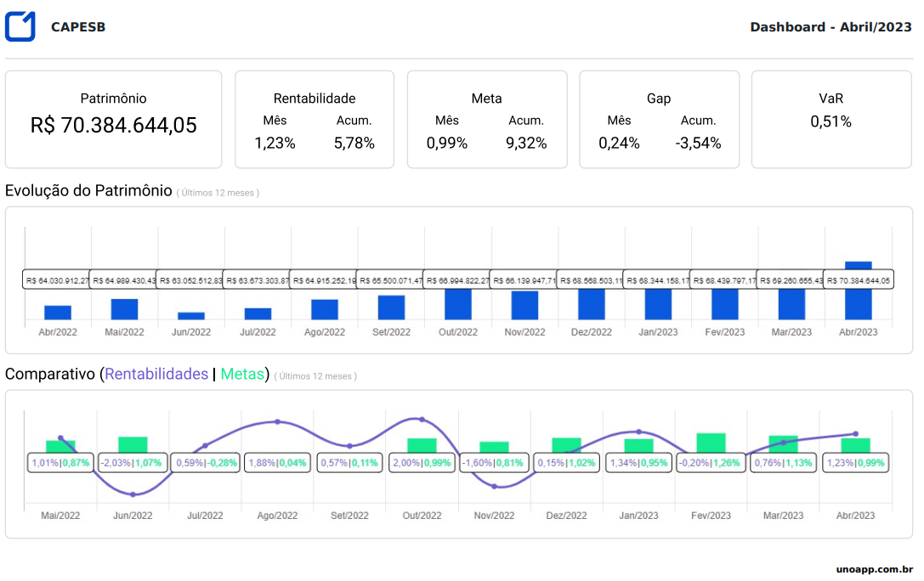Viewport: 924px width, 581px height.
Task: Click the CAPESB blue logo icon
Action: point(20,27)
